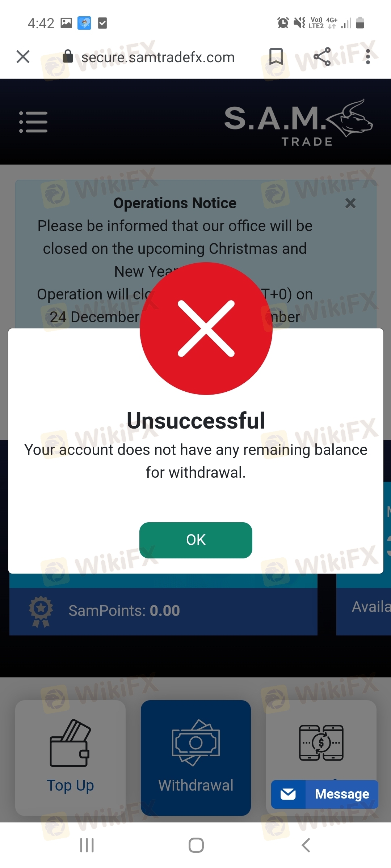Tap the Android back arrow
Screen dimensions: 391x868
point(306,845)
